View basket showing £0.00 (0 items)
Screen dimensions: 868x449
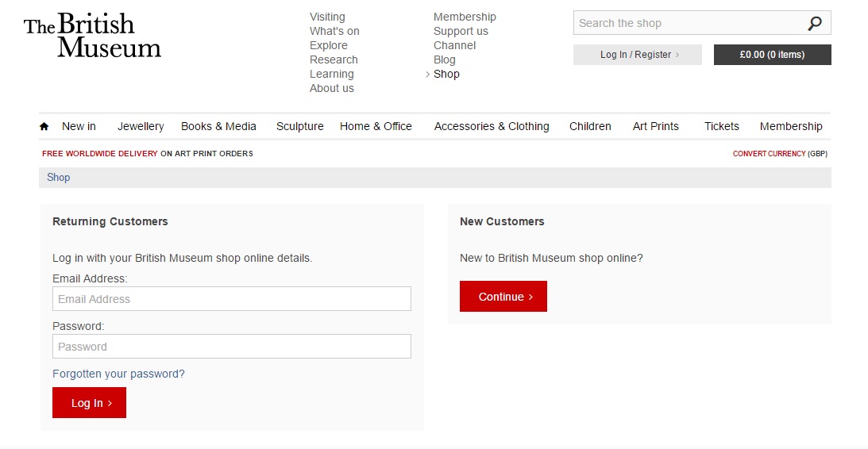point(772,55)
